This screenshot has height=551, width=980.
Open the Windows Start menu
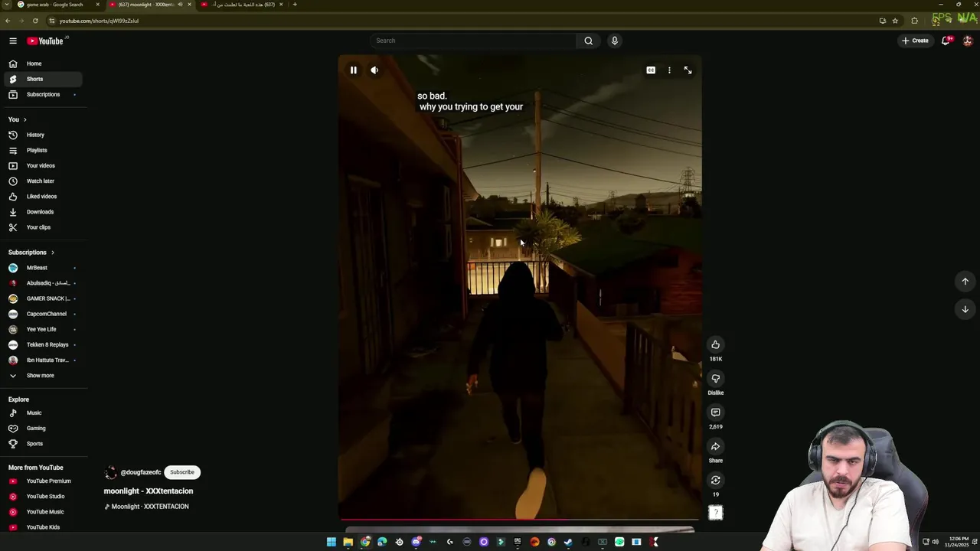tap(331, 542)
